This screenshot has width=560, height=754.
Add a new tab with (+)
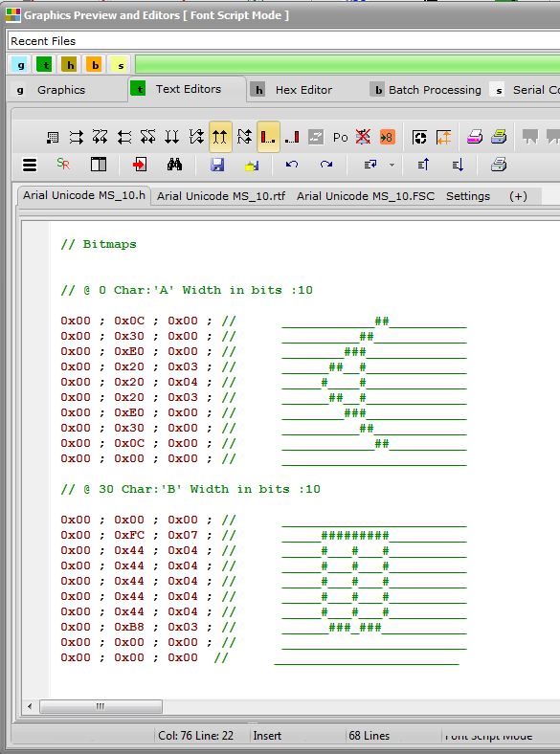click(x=518, y=196)
